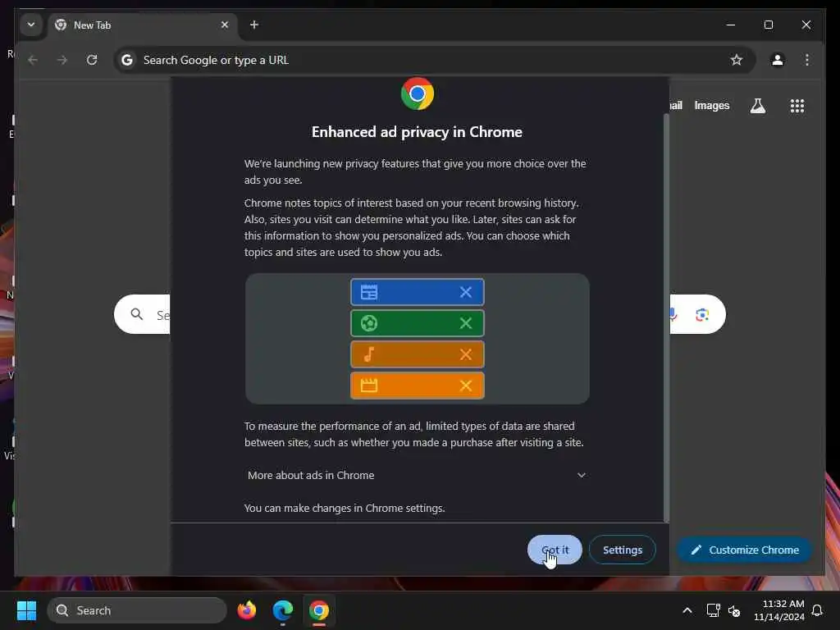This screenshot has height=630, width=840.
Task: Launch Microsoft Edge from the taskbar
Action: click(282, 610)
